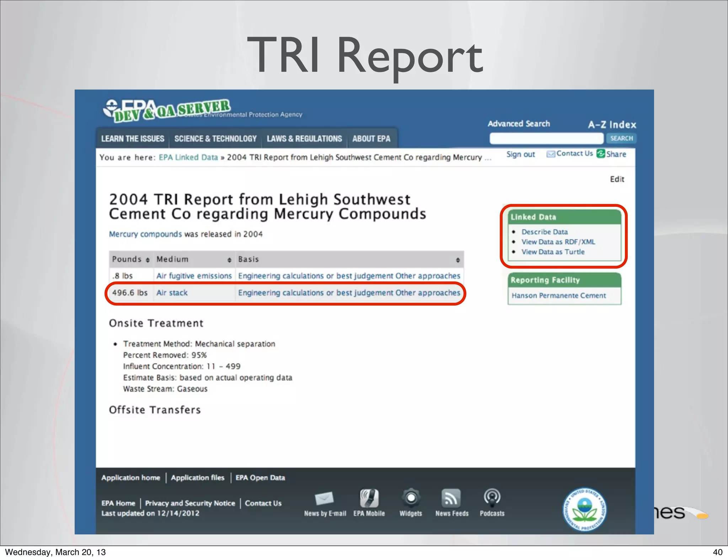Open the Application files footer link
The height and width of the screenshot is (560, 728).
pos(198,478)
